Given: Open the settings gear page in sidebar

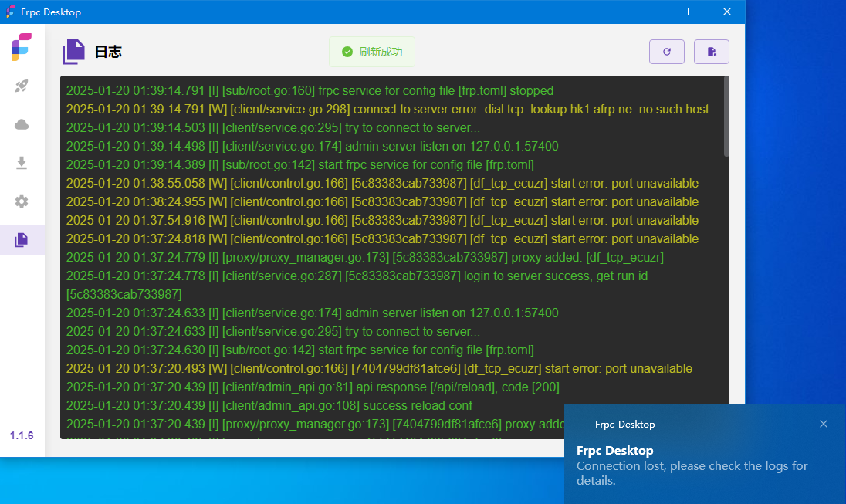Looking at the screenshot, I should click(x=22, y=201).
